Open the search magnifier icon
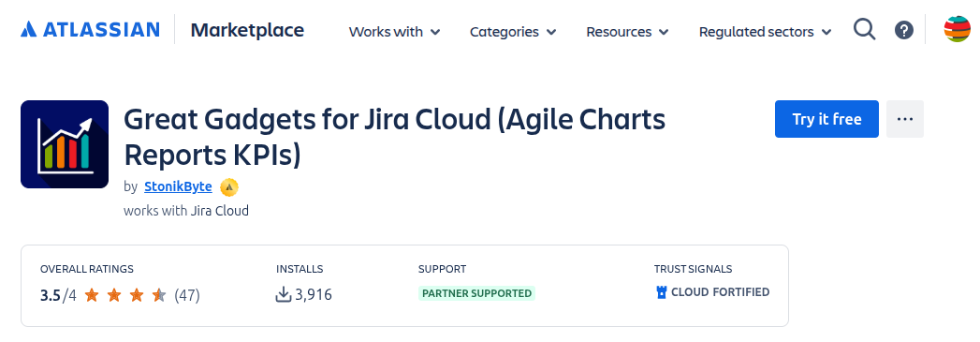Screen dimensions: 980x342 point(864,29)
